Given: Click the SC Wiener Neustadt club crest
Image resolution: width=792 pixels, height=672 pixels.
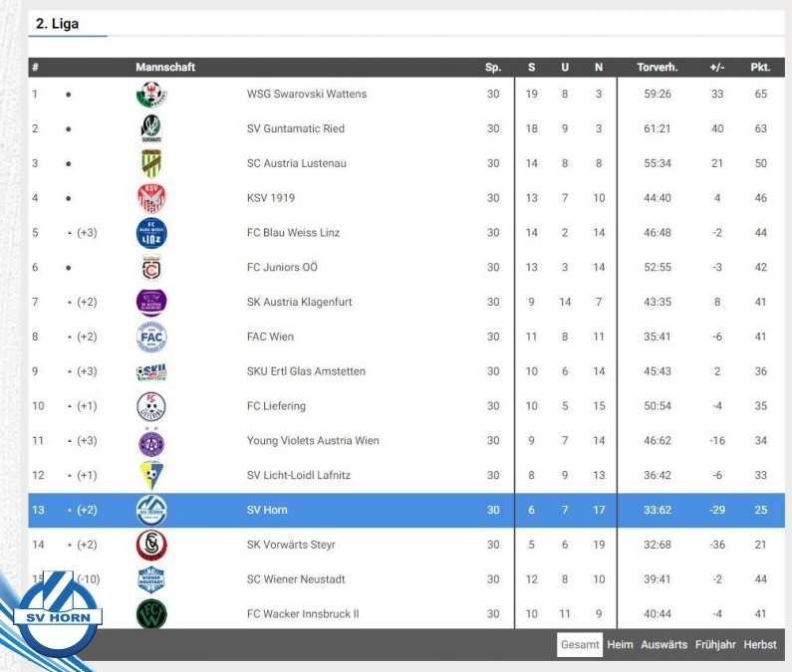Looking at the screenshot, I should click(x=151, y=579).
